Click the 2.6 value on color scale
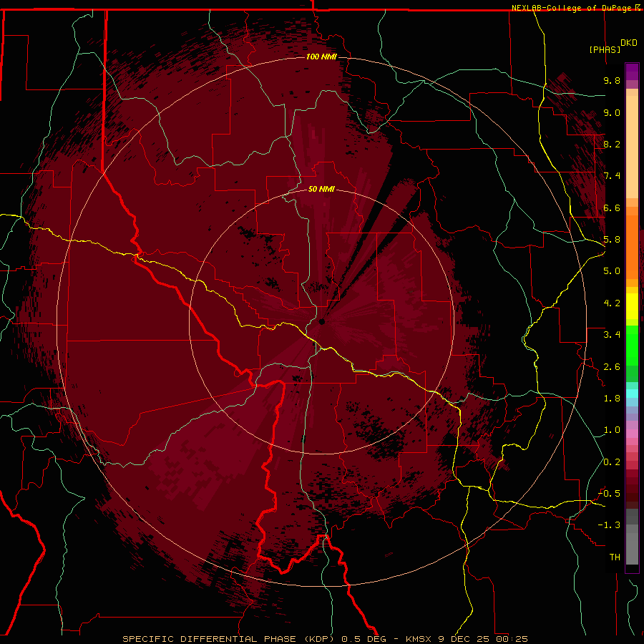The width and height of the screenshot is (644, 644). tap(612, 367)
